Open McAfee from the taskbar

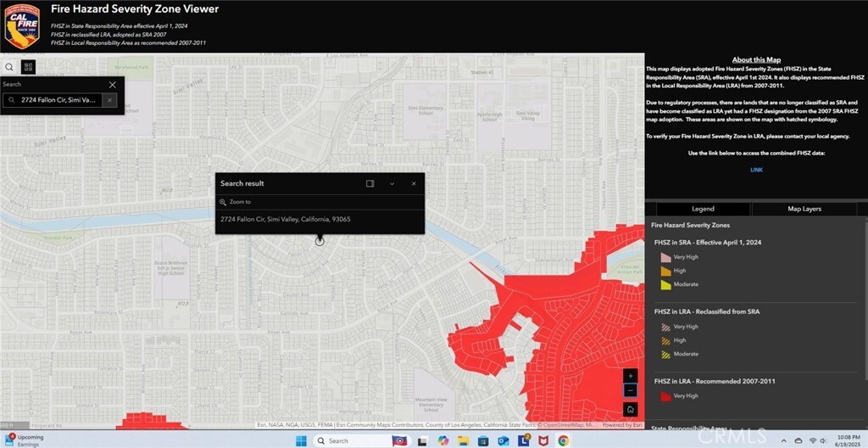pos(543,441)
